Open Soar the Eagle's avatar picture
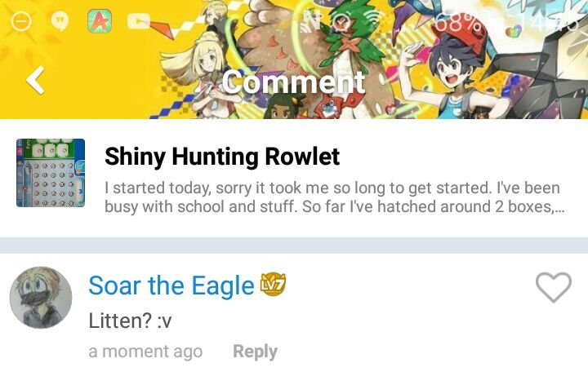This screenshot has width=588, height=376. (x=41, y=298)
